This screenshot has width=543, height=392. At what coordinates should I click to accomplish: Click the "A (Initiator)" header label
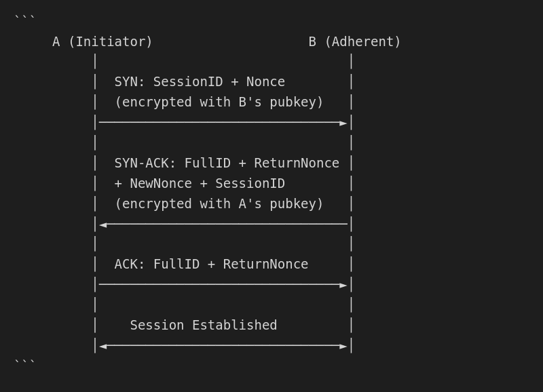[x=102, y=42]
